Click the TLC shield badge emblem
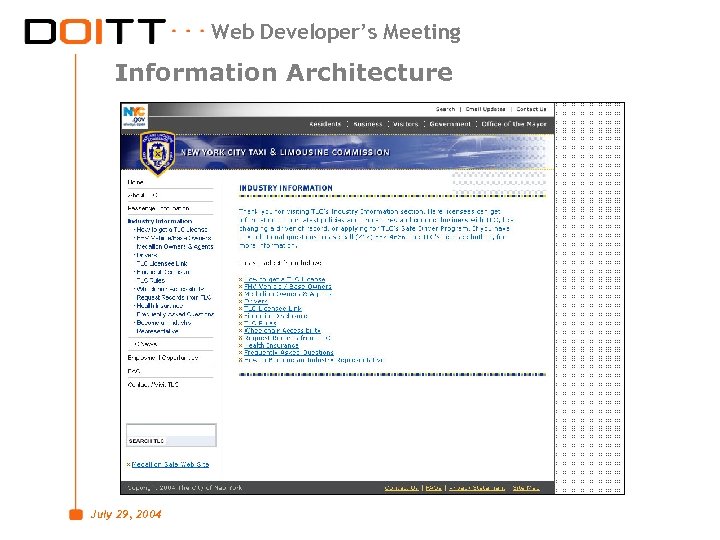 point(158,154)
